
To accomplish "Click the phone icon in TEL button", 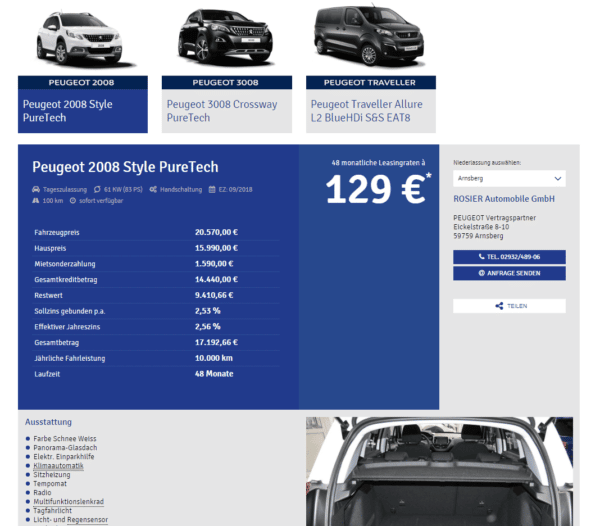I will (x=481, y=257).
